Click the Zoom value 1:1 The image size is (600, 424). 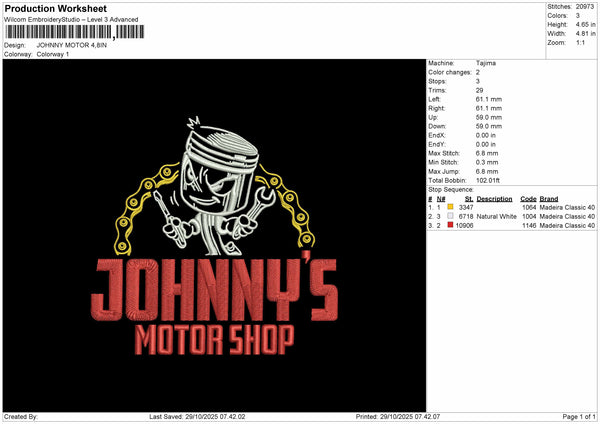point(580,42)
